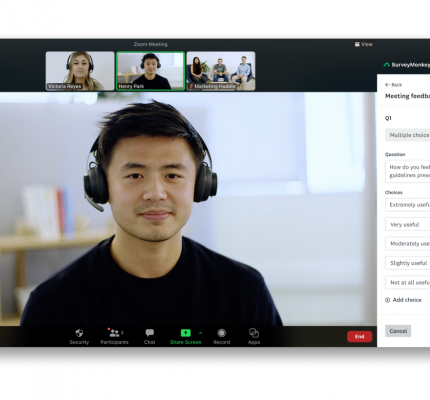Click the Cancel button
This screenshot has width=430, height=400.
point(398,331)
